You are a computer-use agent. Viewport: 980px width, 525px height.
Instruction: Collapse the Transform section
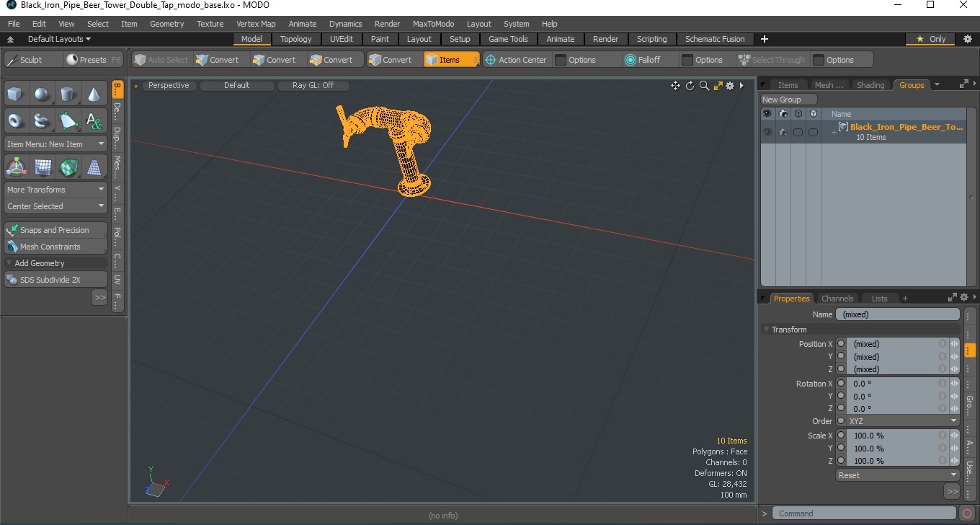click(767, 330)
